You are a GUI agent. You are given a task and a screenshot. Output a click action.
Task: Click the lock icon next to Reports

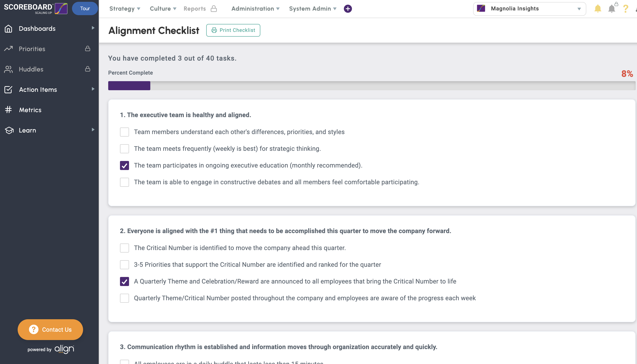214,9
